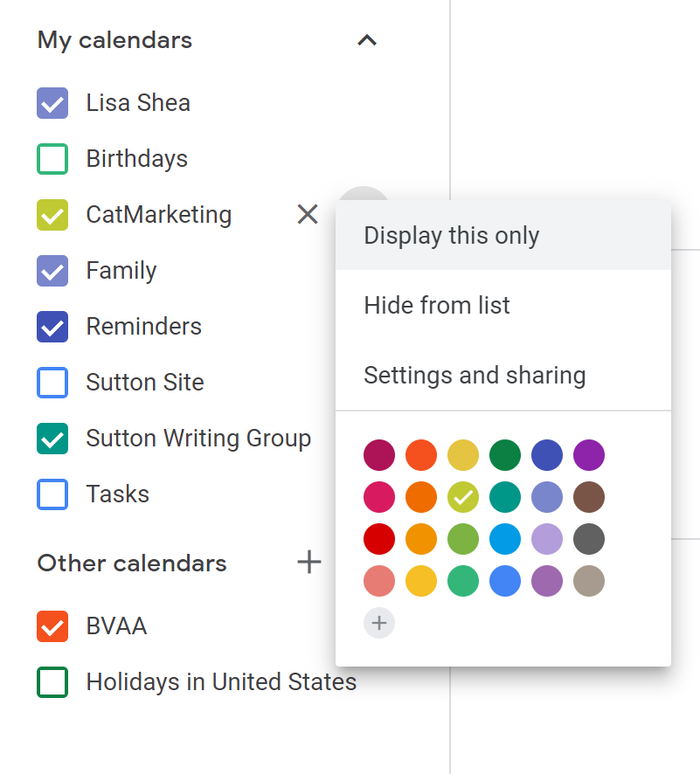Click the X icon next to CatMarketing

[x=308, y=214]
